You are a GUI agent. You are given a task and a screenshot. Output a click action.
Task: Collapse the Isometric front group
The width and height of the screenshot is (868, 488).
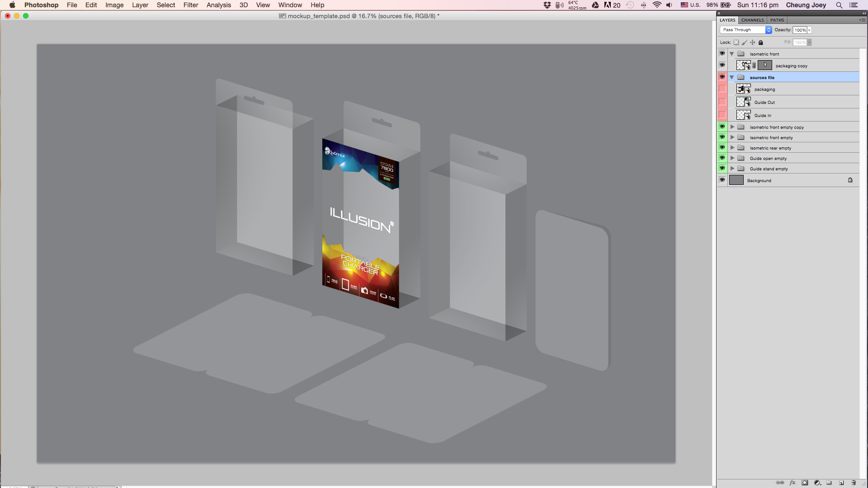[x=731, y=54]
